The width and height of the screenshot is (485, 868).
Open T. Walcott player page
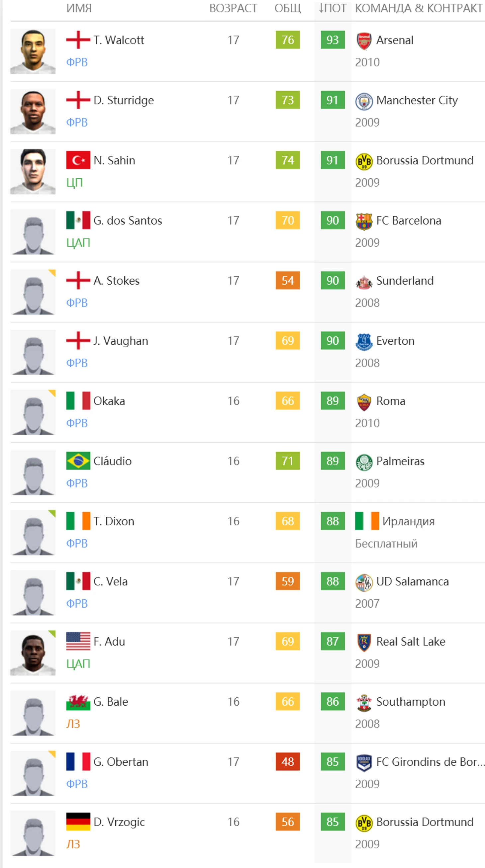point(119,40)
